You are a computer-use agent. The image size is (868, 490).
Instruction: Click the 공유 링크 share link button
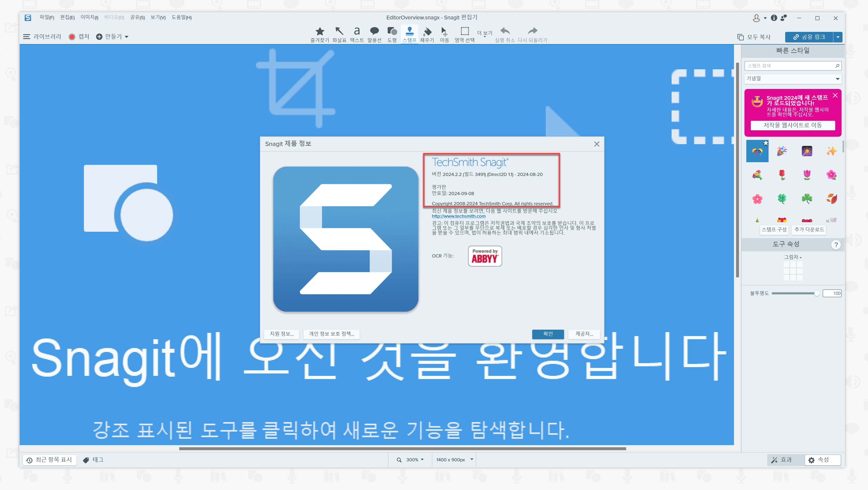(x=809, y=37)
